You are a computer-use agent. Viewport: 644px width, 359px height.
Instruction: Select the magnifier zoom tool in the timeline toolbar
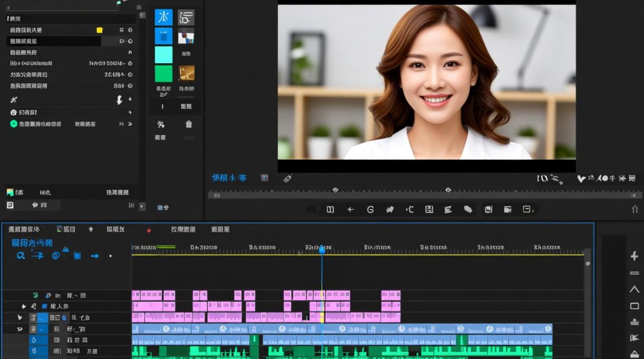coord(21,256)
